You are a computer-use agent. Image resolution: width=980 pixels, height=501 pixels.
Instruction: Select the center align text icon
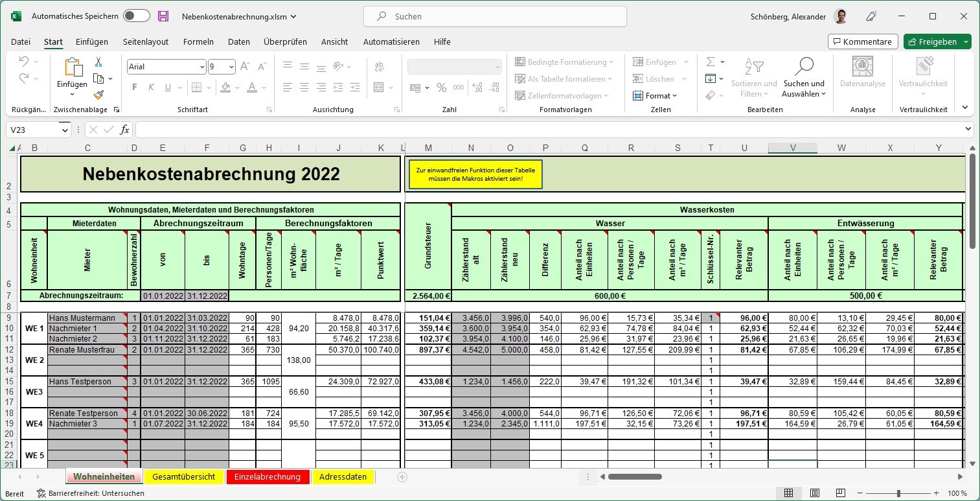(304, 87)
